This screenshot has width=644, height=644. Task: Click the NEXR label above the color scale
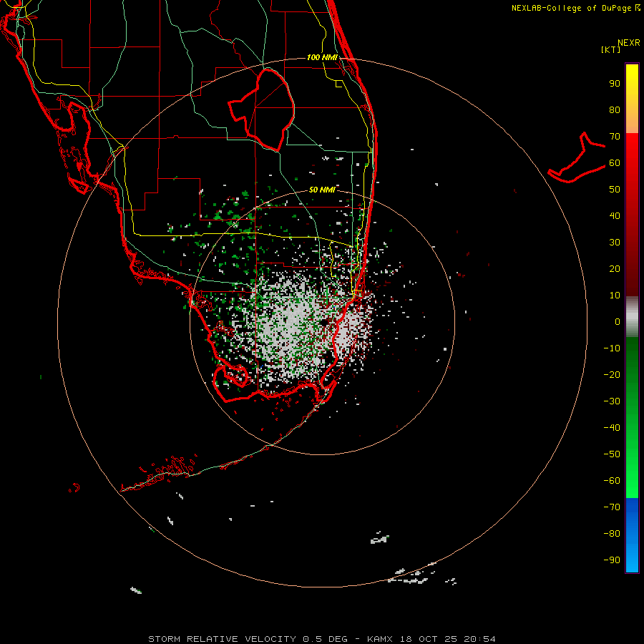point(628,43)
